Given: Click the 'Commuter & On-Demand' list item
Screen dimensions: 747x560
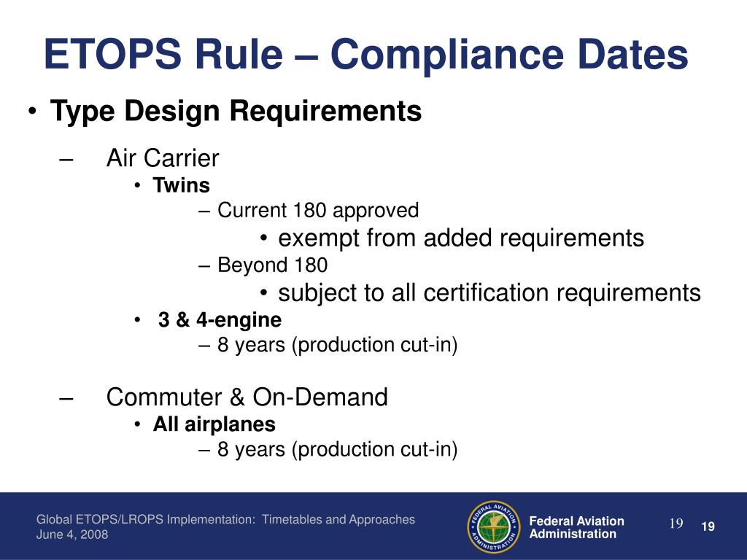Looking at the screenshot, I should (x=247, y=397).
